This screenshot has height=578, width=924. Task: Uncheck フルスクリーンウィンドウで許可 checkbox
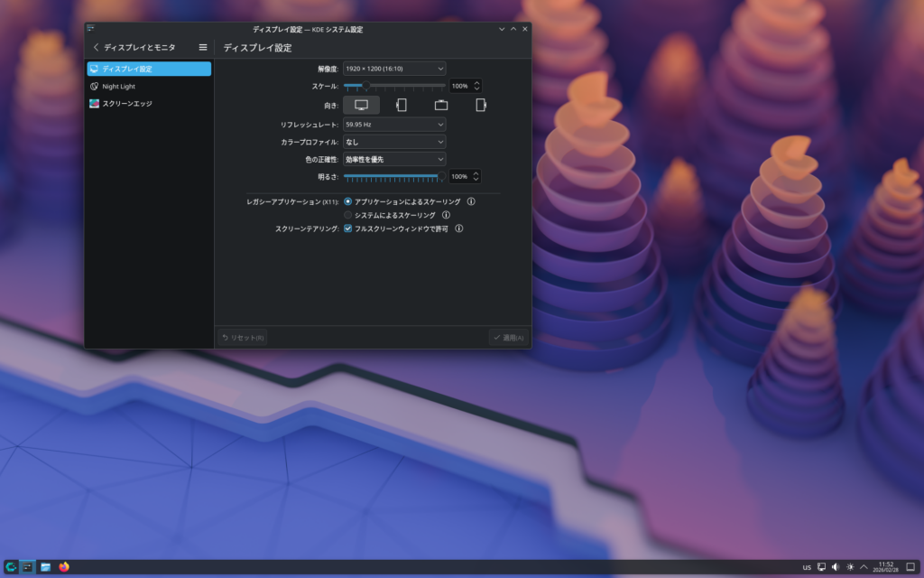348,228
